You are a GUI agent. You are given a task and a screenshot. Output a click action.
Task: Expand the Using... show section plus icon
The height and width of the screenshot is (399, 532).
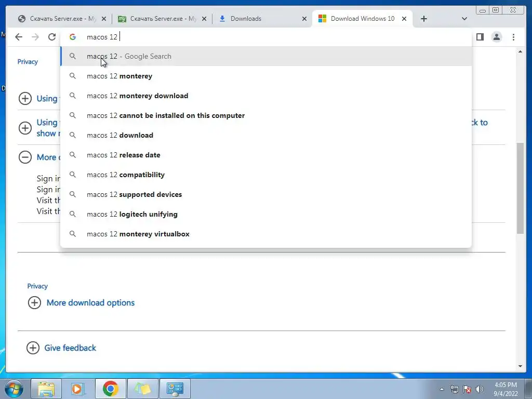tap(25, 128)
